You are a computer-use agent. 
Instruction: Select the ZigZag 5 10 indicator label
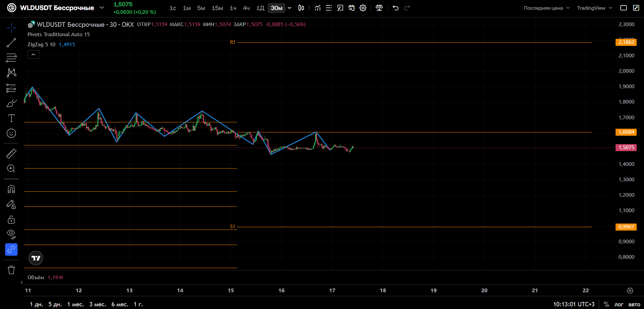[x=41, y=45]
